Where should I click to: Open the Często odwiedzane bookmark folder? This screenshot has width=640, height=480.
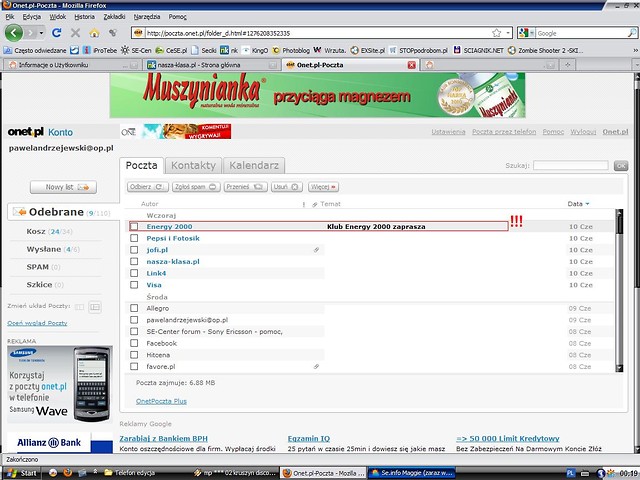coord(35,50)
